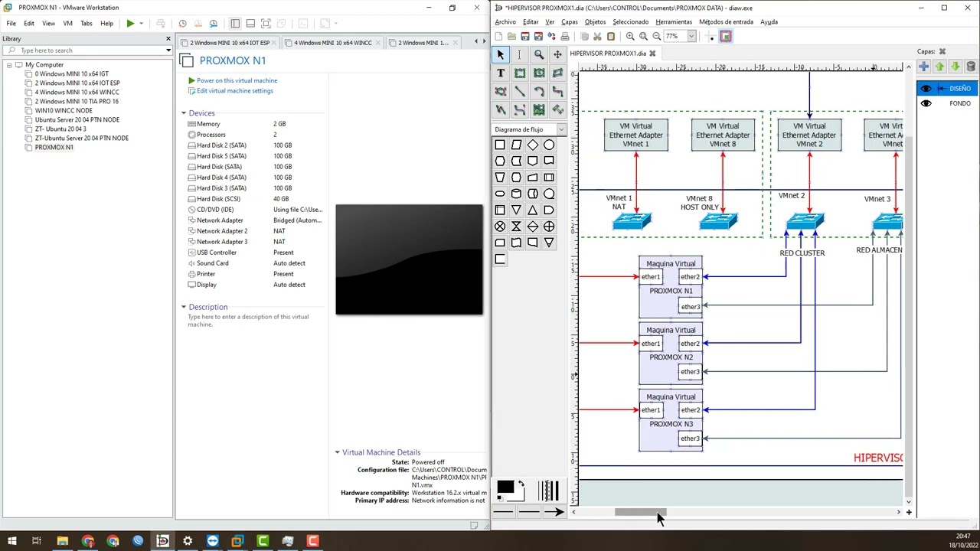This screenshot has height=551, width=980.
Task: Select the Dia image insert tool
Action: tap(539, 110)
